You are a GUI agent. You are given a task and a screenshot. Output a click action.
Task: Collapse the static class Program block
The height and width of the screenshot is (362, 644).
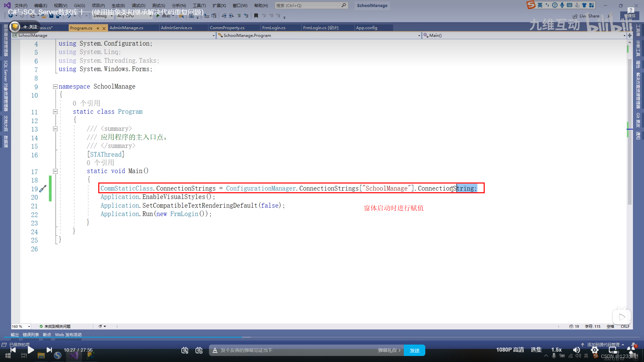55,112
